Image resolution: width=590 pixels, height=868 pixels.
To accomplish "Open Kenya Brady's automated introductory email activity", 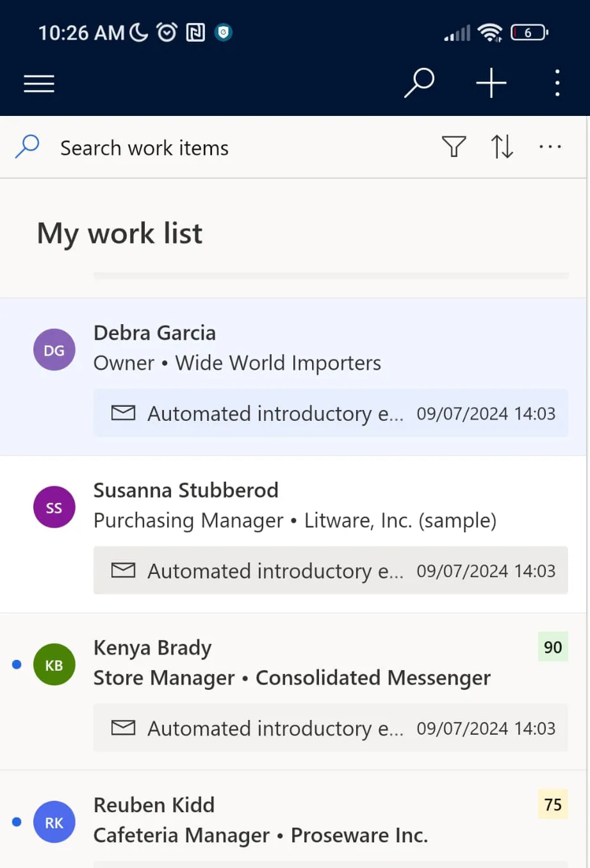I will click(331, 728).
